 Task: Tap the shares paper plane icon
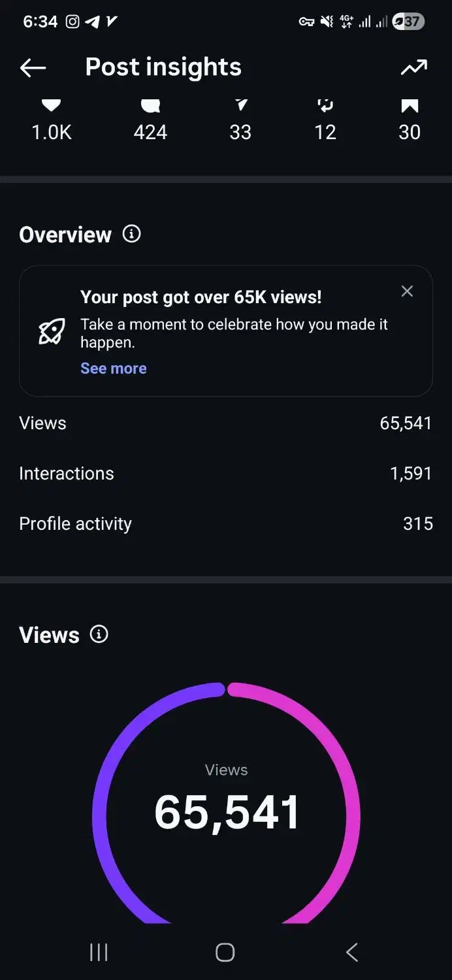(x=241, y=106)
